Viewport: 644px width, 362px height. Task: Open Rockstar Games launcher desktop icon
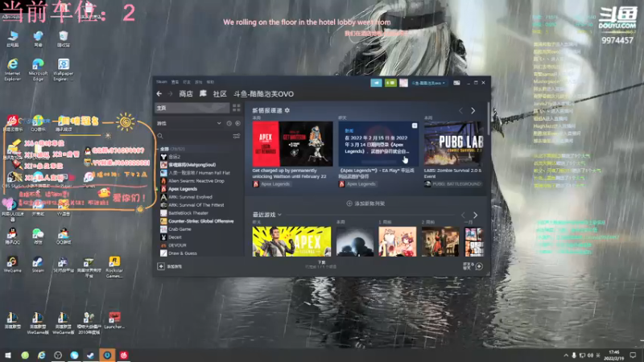[114, 267]
